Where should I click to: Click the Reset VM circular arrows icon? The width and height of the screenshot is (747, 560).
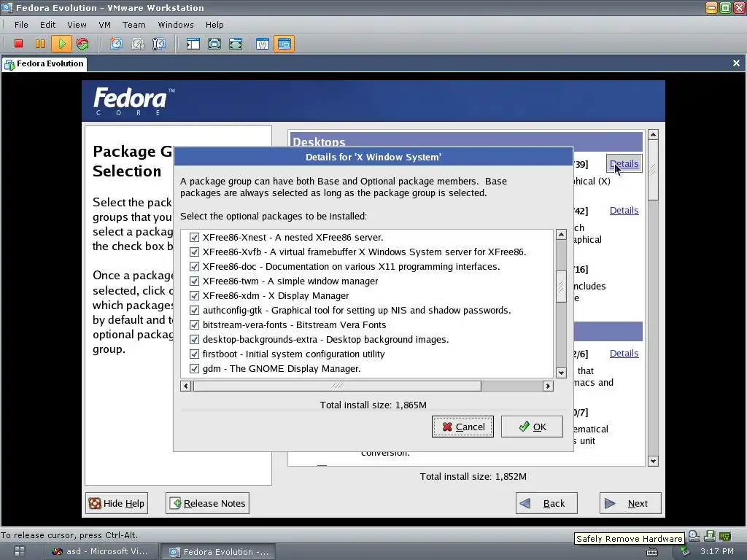coord(82,44)
